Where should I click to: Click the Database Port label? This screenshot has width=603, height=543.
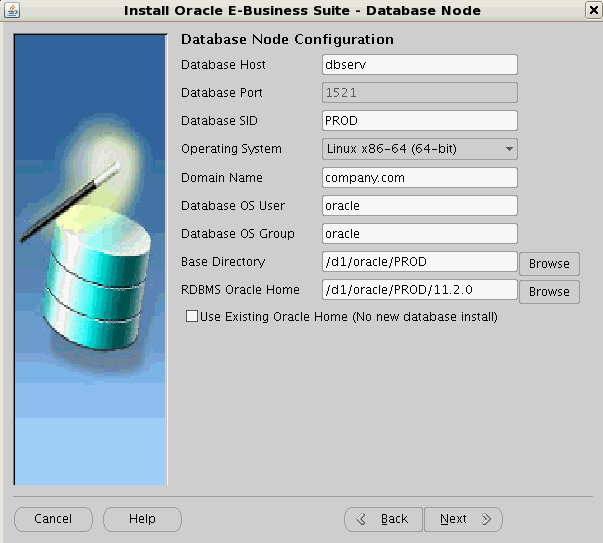point(222,93)
